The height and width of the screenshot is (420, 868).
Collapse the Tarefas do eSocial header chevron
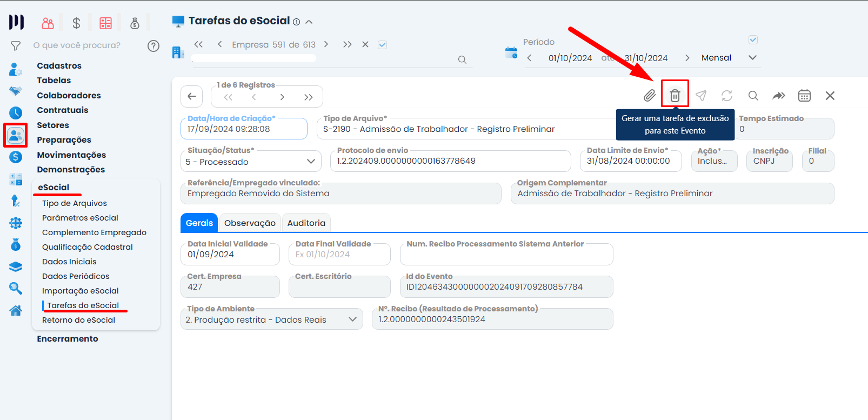(x=309, y=22)
